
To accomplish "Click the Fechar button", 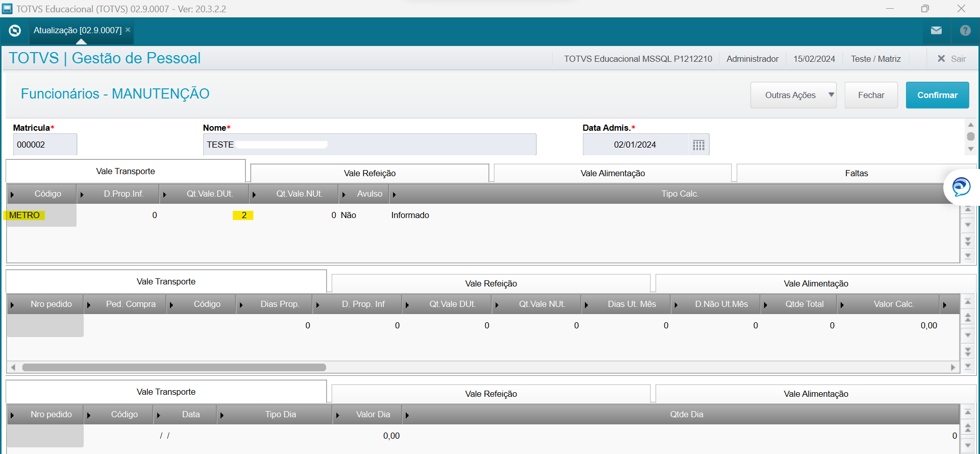I will pos(871,95).
